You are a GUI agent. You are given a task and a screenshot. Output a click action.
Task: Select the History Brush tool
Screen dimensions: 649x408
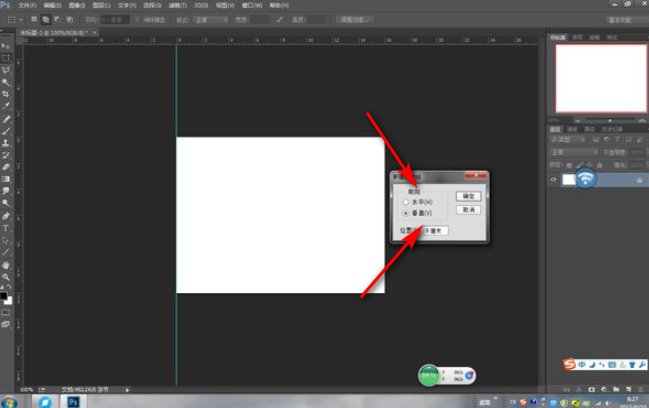pyautogui.click(x=5, y=155)
